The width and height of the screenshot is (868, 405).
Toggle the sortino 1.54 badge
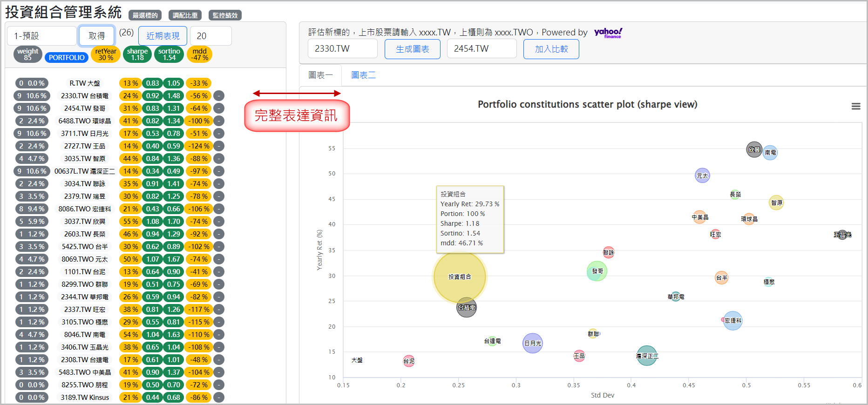click(169, 54)
